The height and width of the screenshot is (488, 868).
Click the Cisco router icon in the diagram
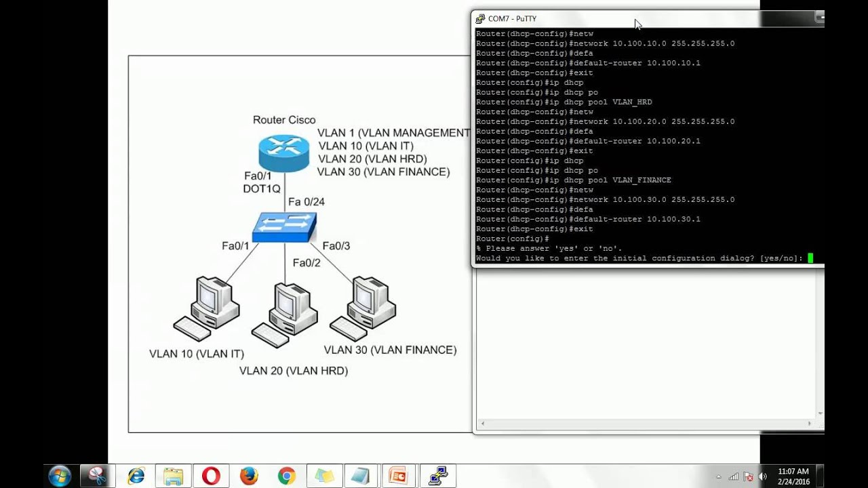point(283,153)
